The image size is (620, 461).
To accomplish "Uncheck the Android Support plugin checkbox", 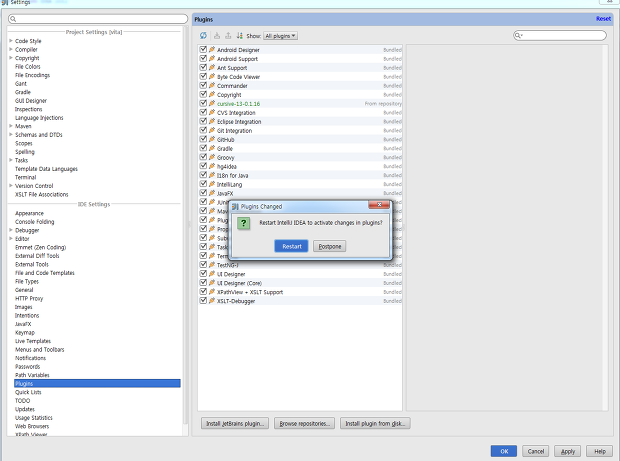I will (203, 58).
